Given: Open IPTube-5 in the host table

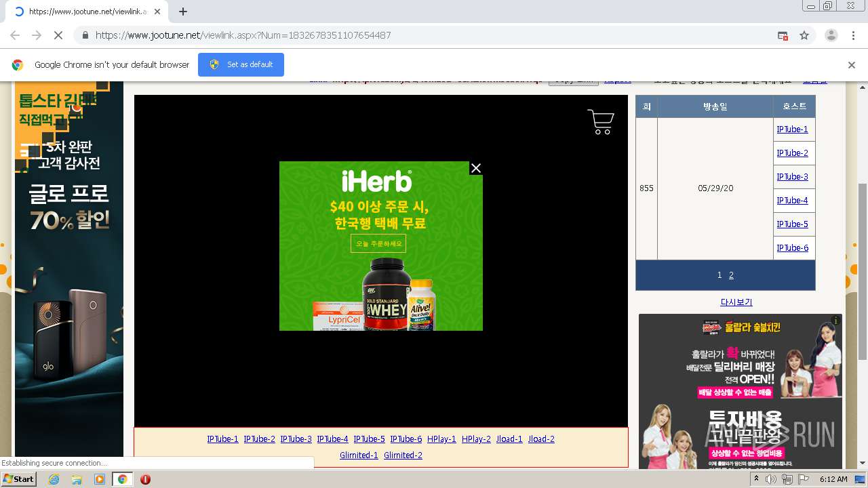Looking at the screenshot, I should pyautogui.click(x=792, y=224).
